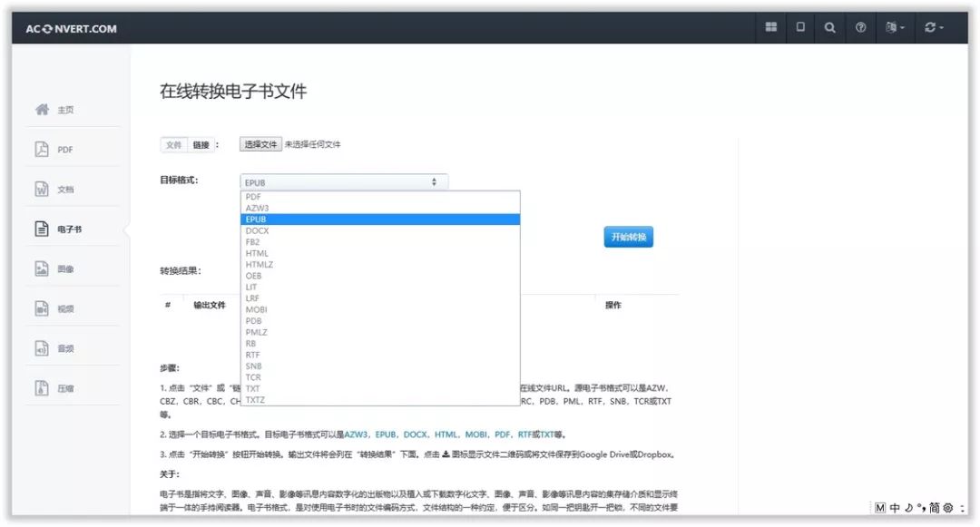Open the language translation dropdown in header

pyautogui.click(x=895, y=27)
